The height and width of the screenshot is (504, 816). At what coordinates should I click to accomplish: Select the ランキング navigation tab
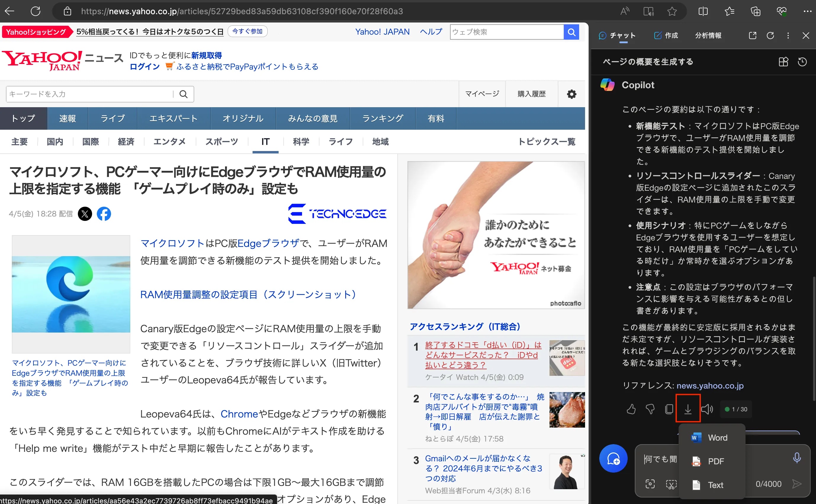click(x=383, y=118)
